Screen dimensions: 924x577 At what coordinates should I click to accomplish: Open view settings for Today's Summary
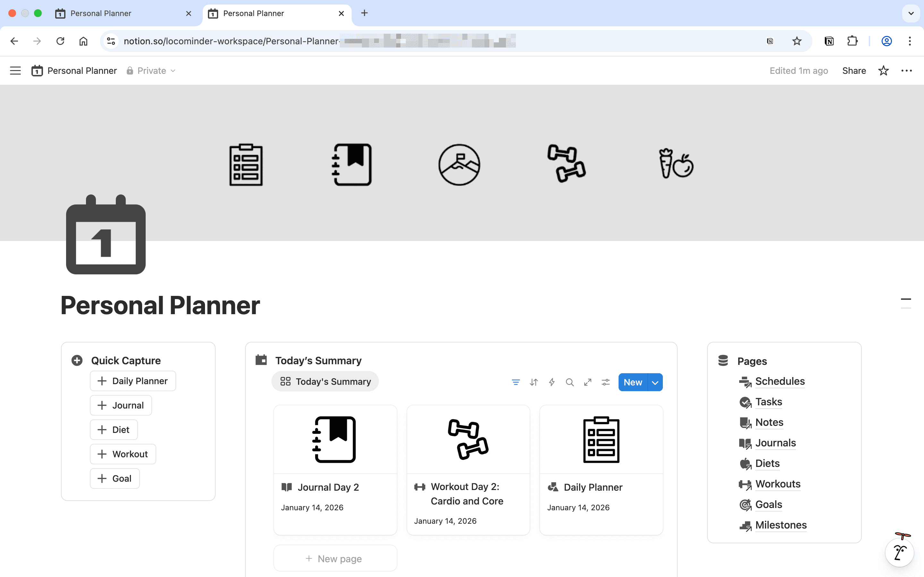(606, 382)
